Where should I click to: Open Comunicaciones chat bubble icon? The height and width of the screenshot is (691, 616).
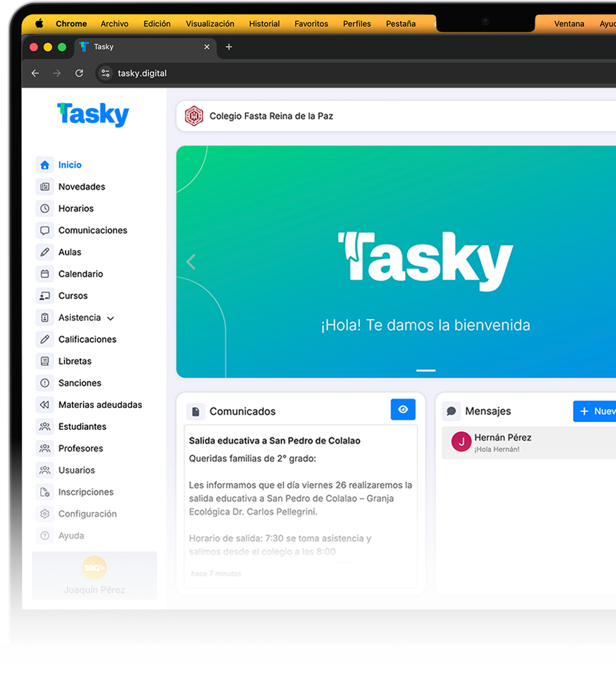coord(45,230)
